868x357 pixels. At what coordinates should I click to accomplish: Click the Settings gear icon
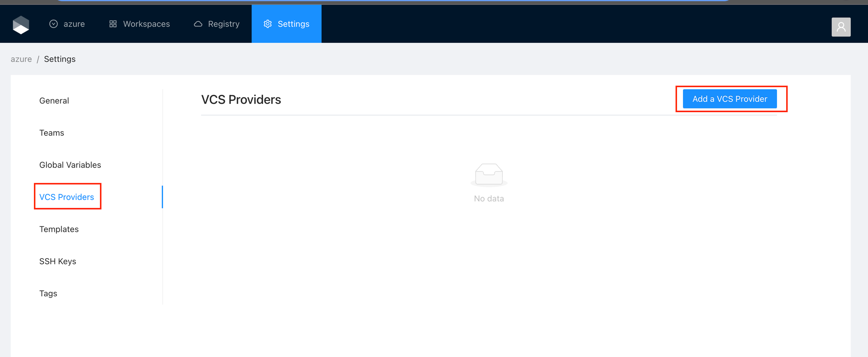267,24
